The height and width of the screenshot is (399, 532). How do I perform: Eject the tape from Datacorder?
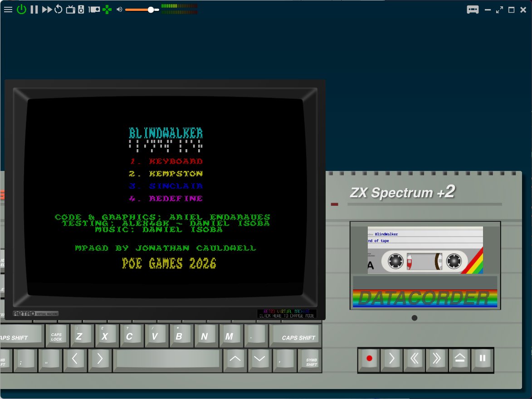coord(459,359)
